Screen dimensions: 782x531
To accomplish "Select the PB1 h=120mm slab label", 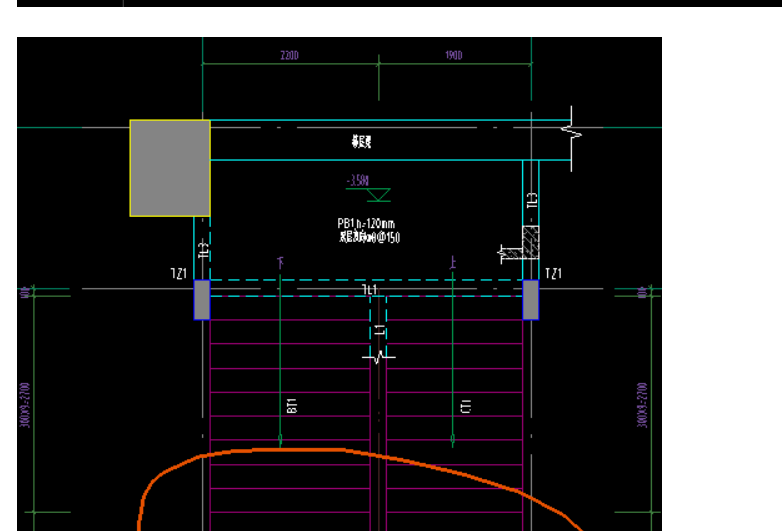I will click(366, 223).
